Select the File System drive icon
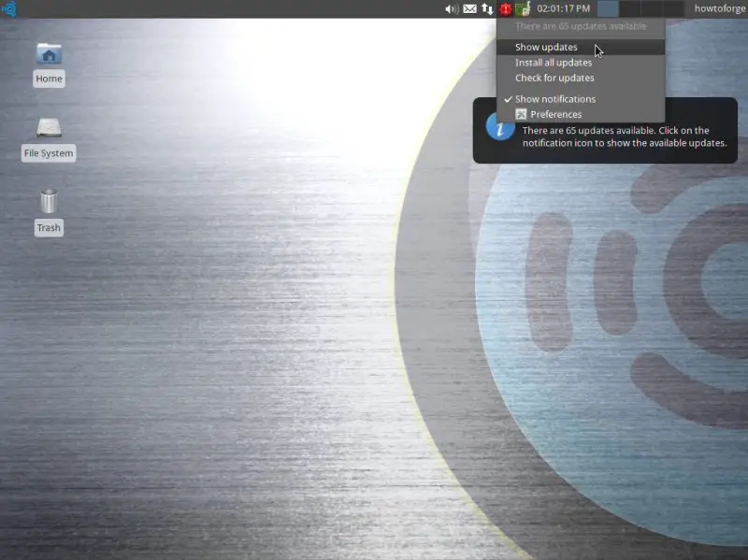748x560 pixels. tap(49, 127)
